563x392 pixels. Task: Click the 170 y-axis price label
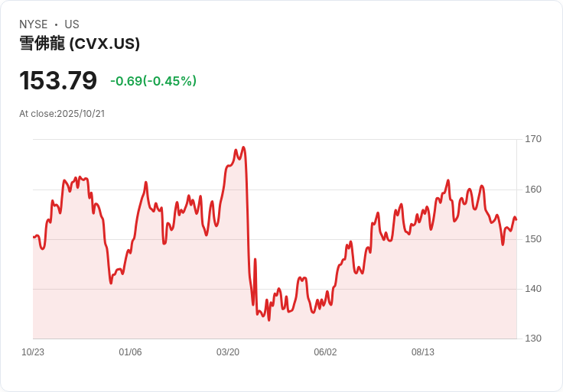click(x=532, y=139)
